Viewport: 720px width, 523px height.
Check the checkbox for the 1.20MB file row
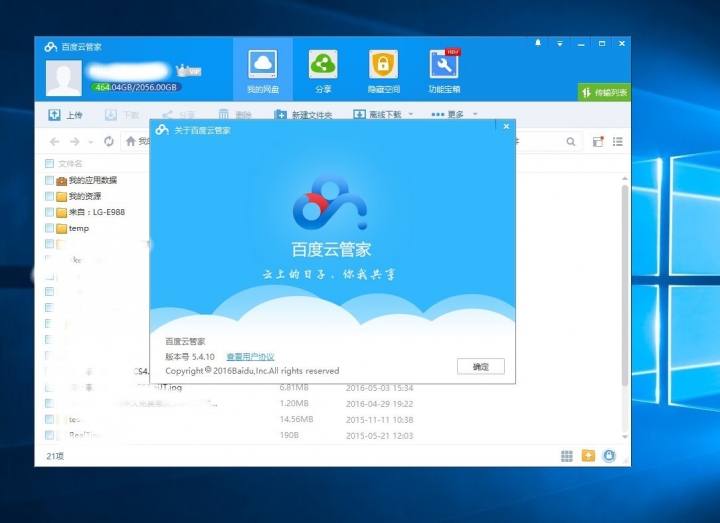(x=50, y=403)
